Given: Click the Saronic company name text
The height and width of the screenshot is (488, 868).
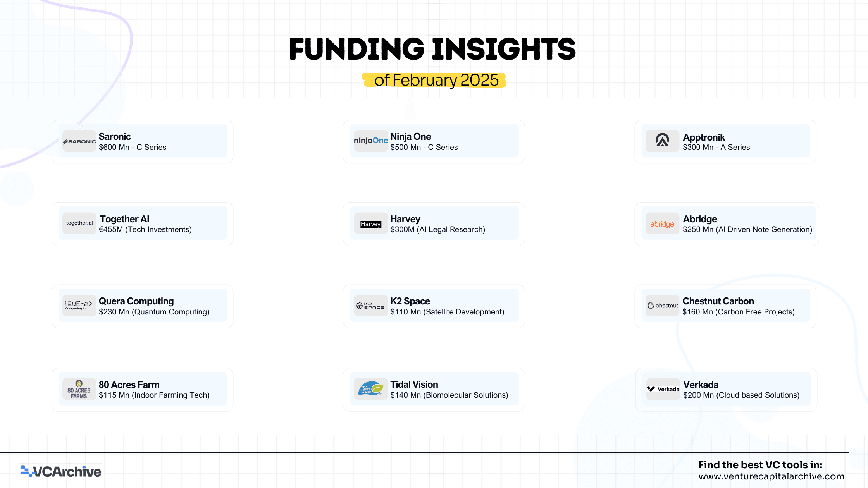Looking at the screenshot, I should [x=115, y=136].
